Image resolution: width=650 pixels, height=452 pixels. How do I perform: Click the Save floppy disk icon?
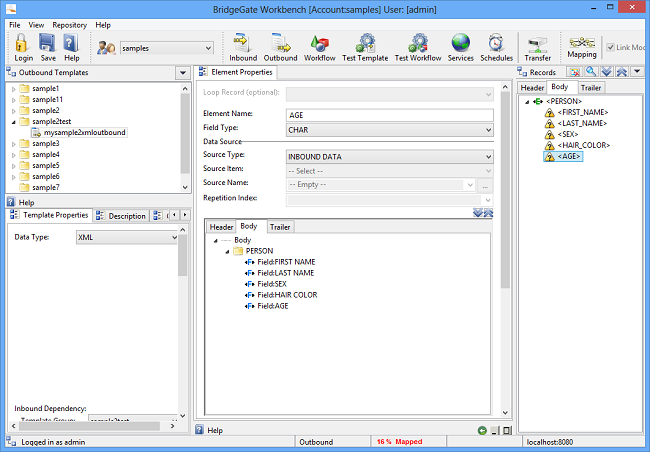[48, 43]
